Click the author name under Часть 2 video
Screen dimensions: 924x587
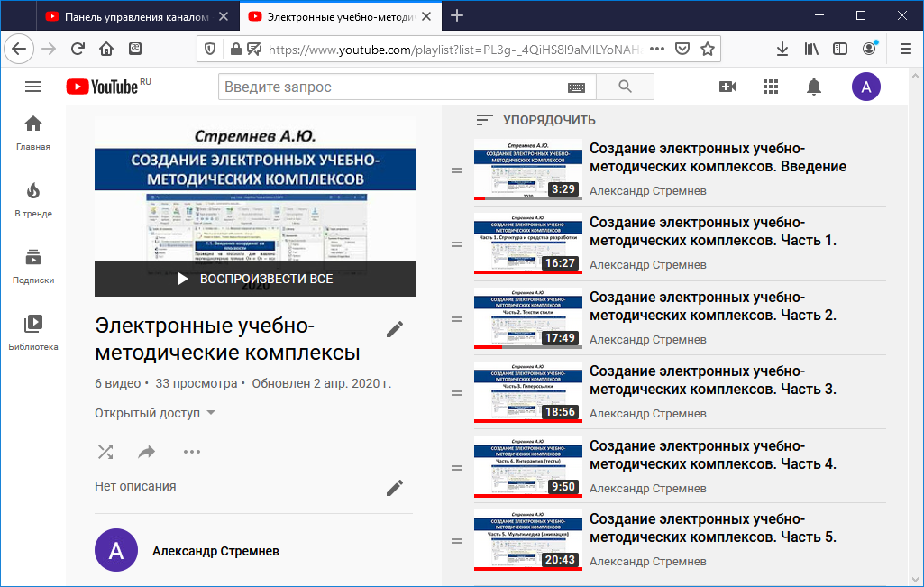[647, 339]
